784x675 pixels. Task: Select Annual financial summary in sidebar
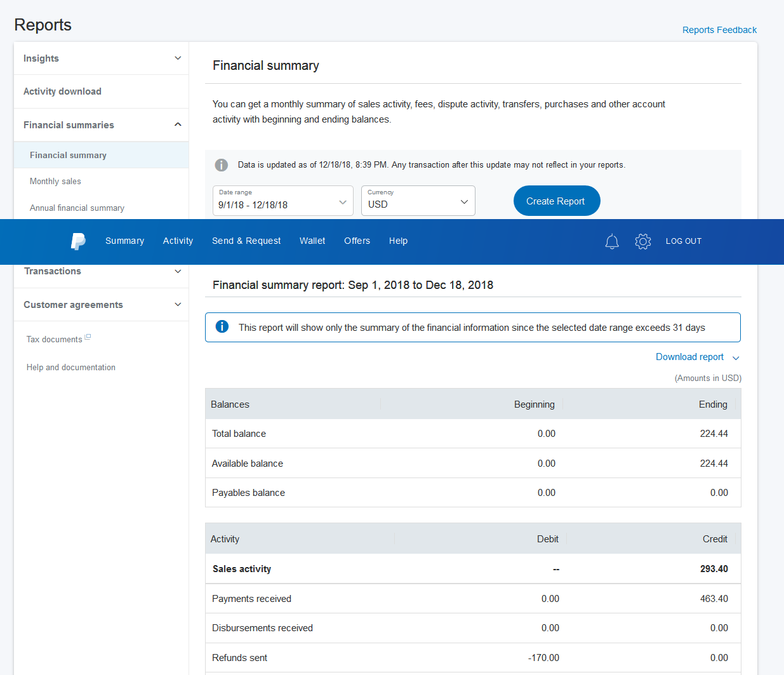point(77,208)
